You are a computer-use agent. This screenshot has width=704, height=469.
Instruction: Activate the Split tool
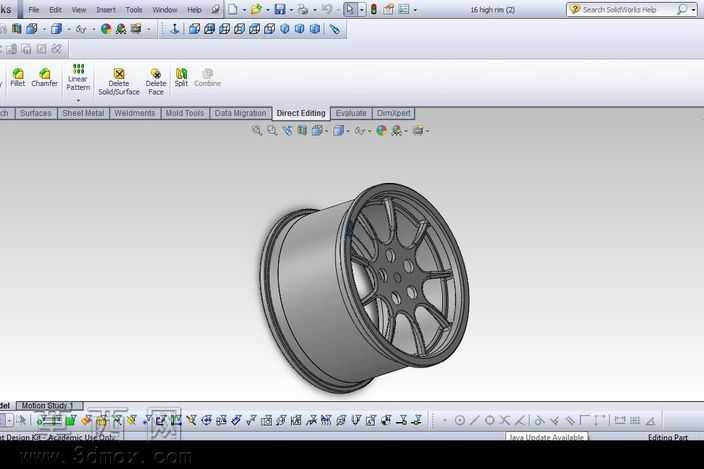pos(181,77)
